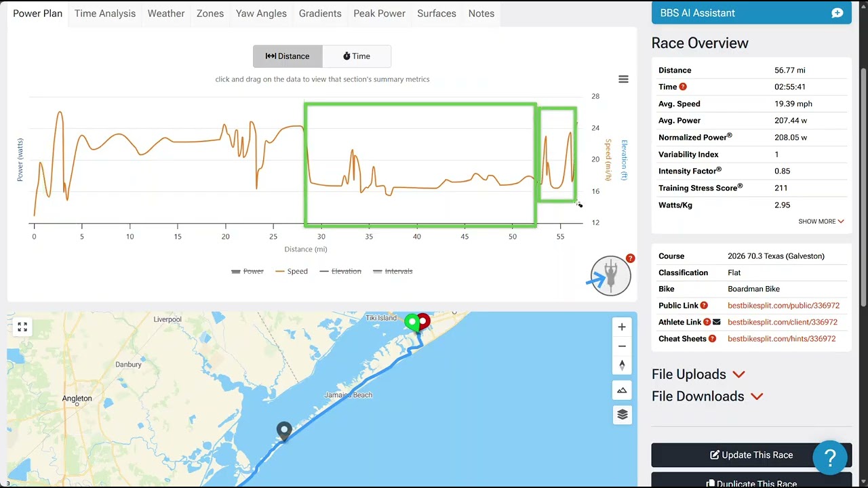Image resolution: width=868 pixels, height=488 pixels.
Task: Click the Time value 02:55:41
Action: [x=790, y=87]
